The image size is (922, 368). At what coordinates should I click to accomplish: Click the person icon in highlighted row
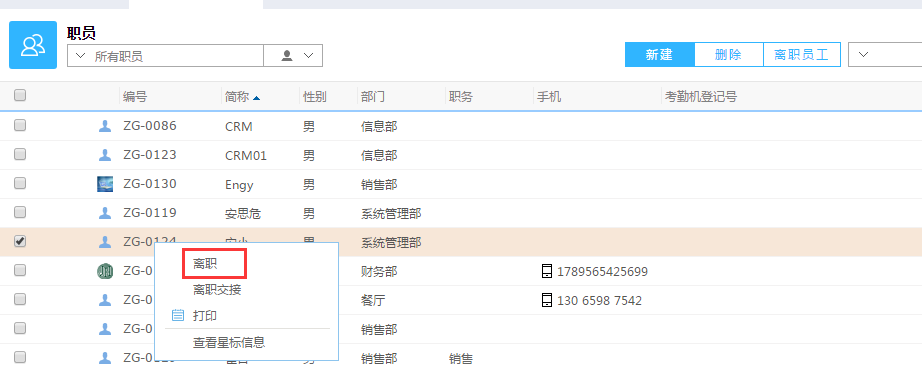point(105,242)
